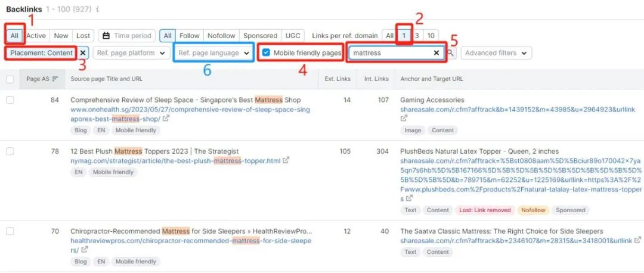Open nymag.com plush mattress topper URL

coord(175,161)
